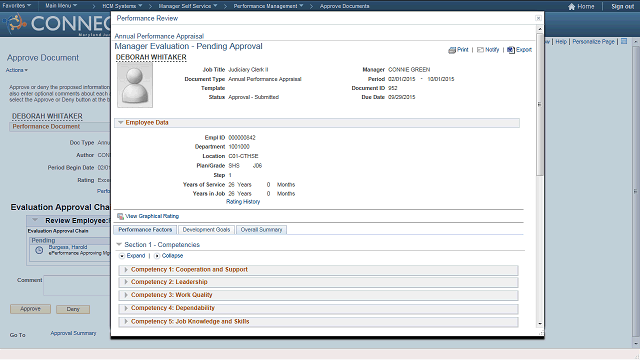Collapse the Employee Data section

(x=120, y=122)
